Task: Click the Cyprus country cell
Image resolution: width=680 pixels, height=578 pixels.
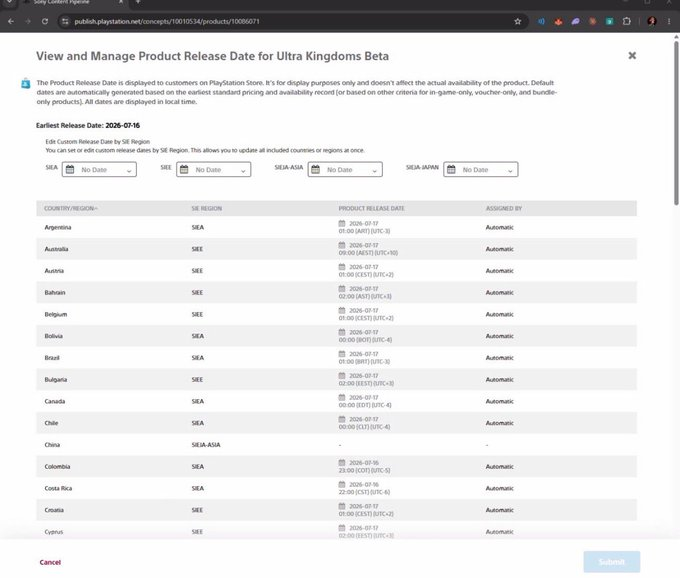Action: (54, 532)
